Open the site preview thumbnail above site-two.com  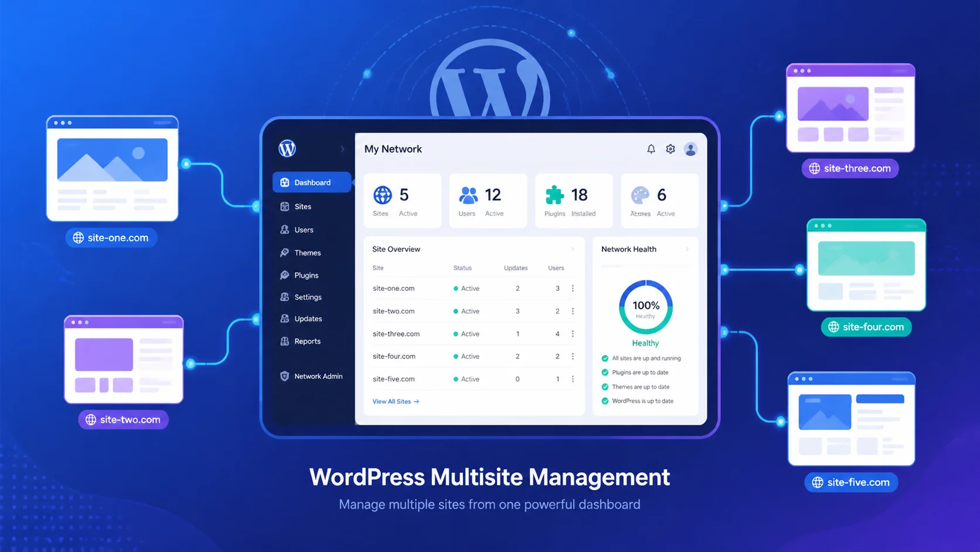coord(124,360)
